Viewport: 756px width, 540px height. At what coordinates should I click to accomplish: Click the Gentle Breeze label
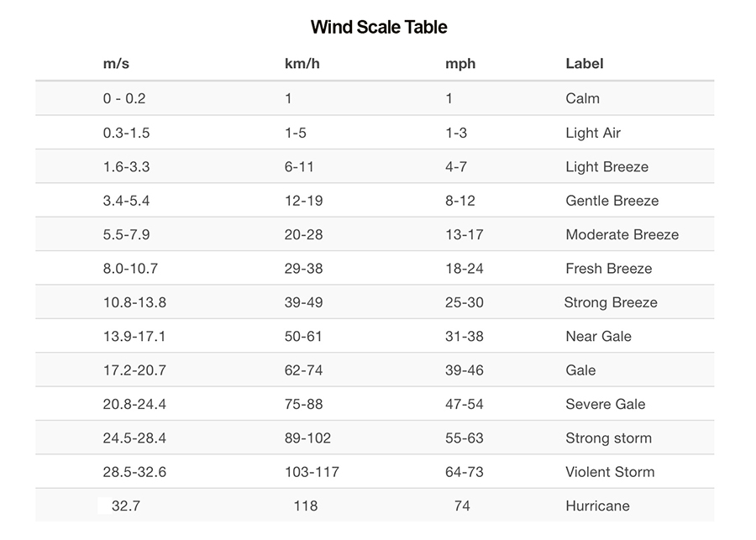tap(612, 201)
